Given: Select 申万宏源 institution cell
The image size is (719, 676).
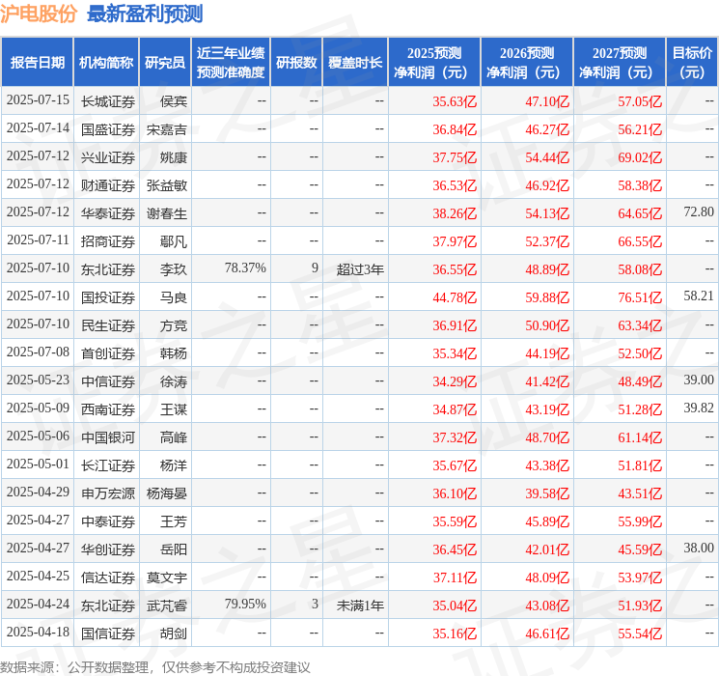Looking at the screenshot, I should pos(108,493).
